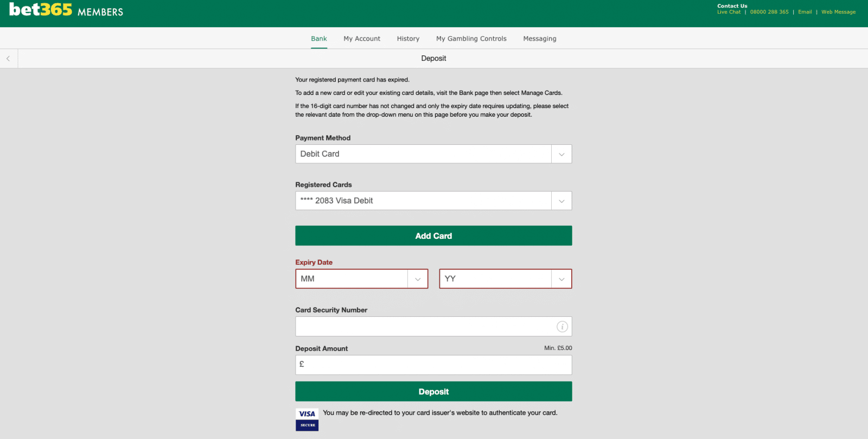Click the Visa Secure logo
This screenshot has height=439, width=868.
307,419
